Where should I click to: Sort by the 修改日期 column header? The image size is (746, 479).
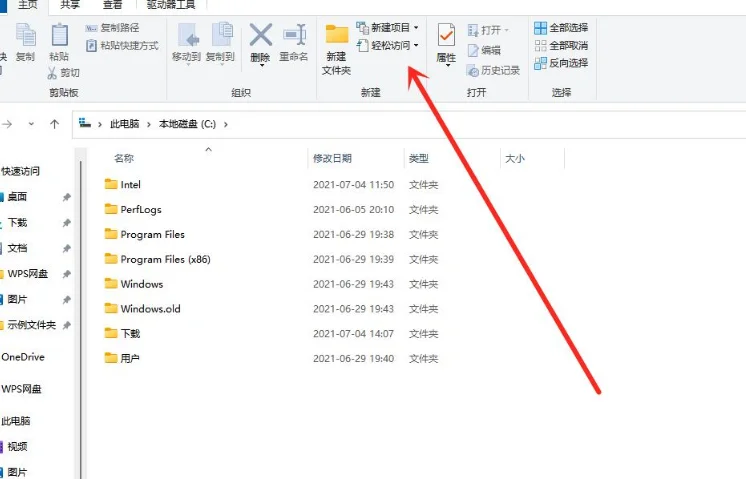tap(332, 158)
